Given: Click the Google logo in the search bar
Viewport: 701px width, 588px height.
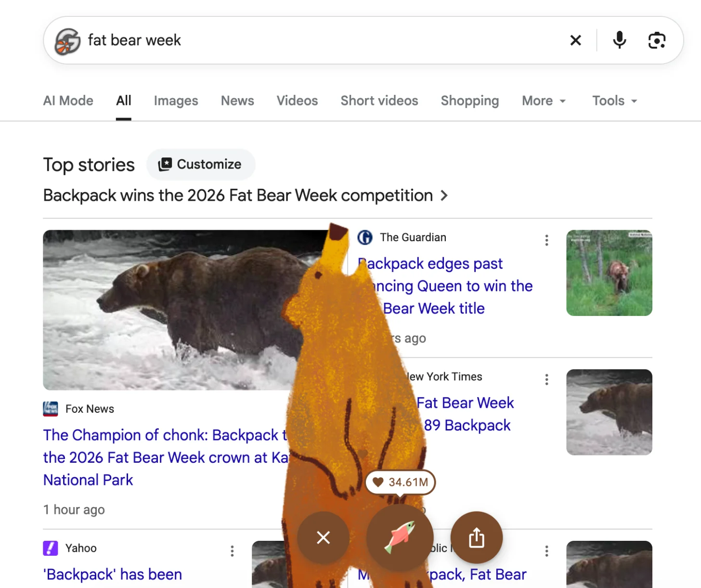Looking at the screenshot, I should click(67, 41).
